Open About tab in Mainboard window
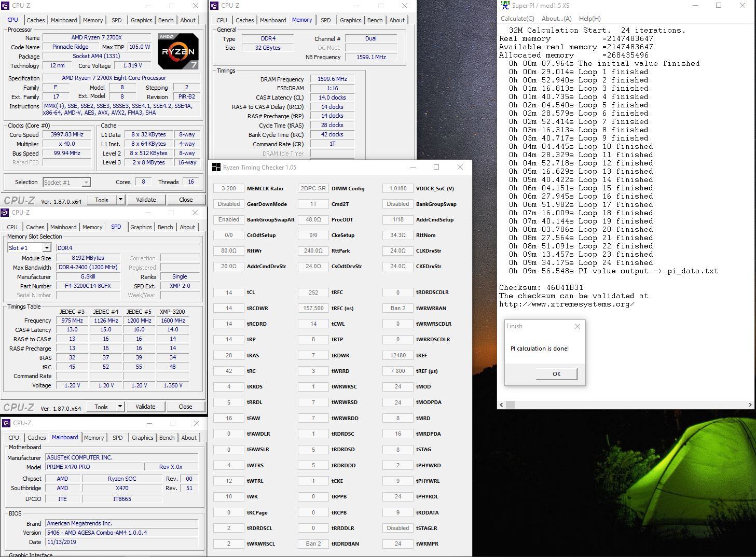The height and width of the screenshot is (557, 756). pyautogui.click(x=189, y=438)
